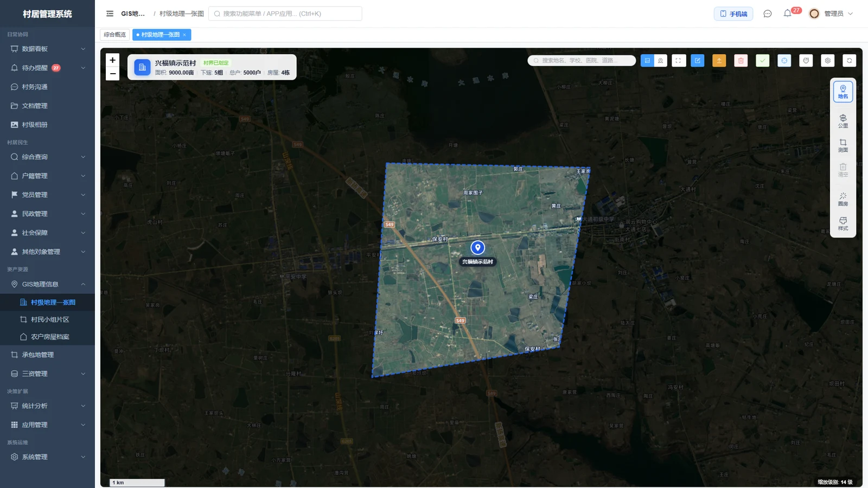Refresh the map view
This screenshot has height=488, width=868.
pyautogui.click(x=850, y=61)
